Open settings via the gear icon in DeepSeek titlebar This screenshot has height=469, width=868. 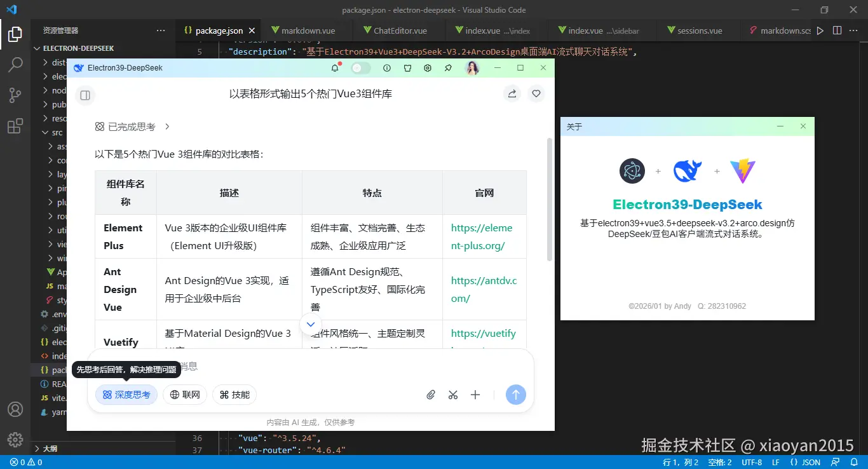[428, 68]
